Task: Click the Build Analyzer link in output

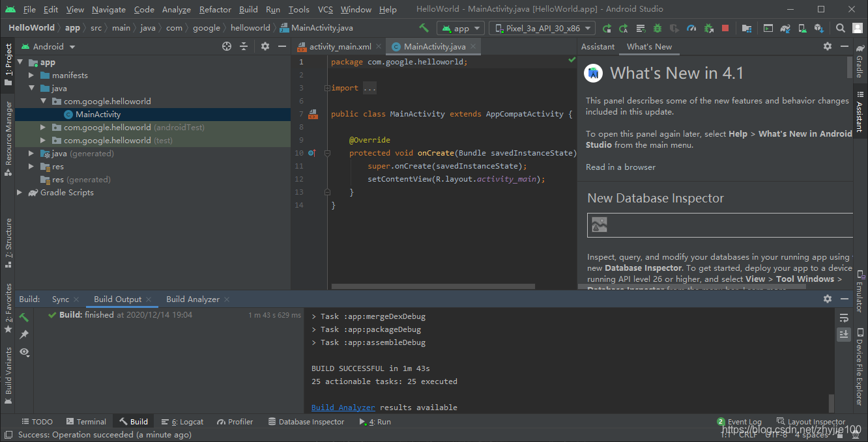Action: (343, 407)
